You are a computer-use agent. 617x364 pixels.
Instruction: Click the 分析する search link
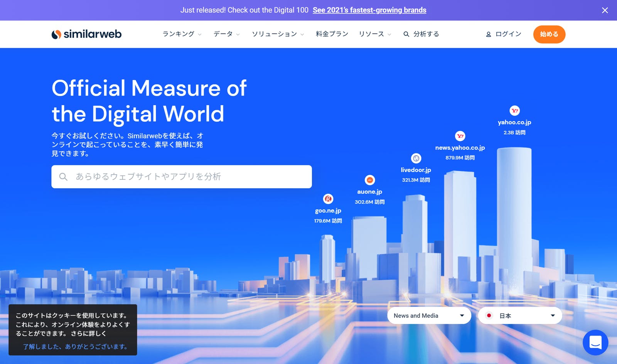426,34
